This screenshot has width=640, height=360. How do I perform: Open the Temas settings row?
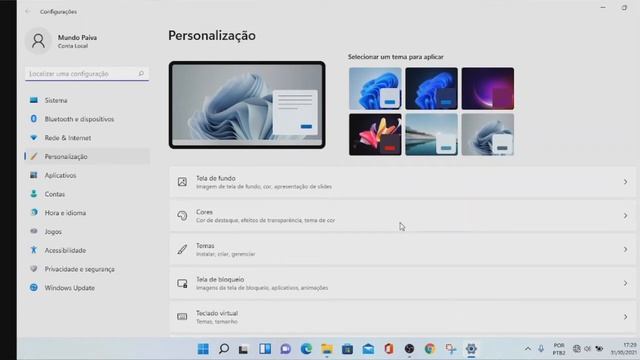(403, 249)
